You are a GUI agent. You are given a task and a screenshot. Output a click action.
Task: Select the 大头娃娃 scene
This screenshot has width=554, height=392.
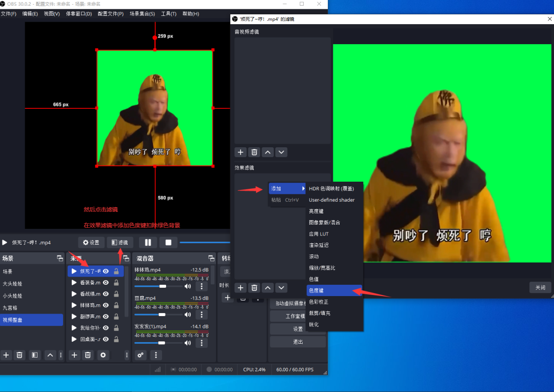click(31, 284)
